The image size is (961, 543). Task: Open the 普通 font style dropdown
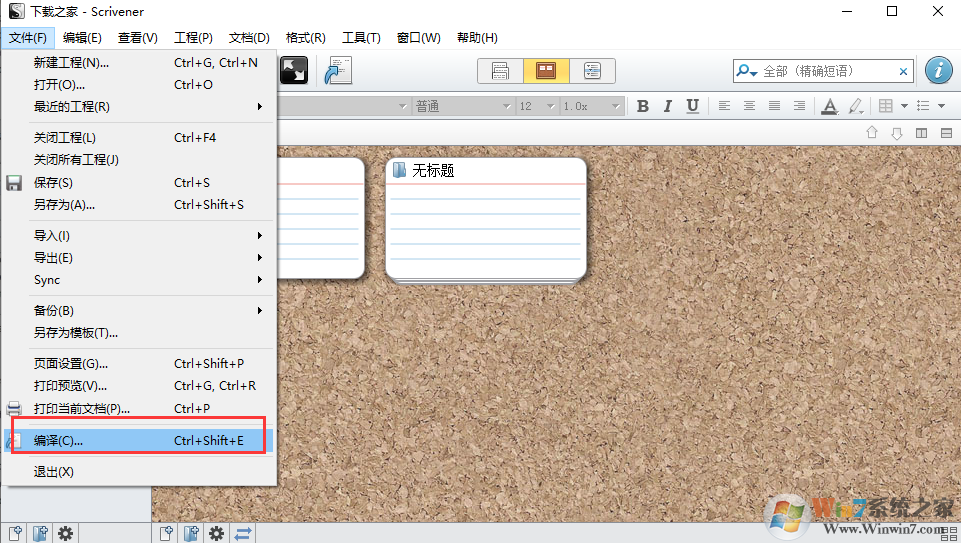[463, 106]
